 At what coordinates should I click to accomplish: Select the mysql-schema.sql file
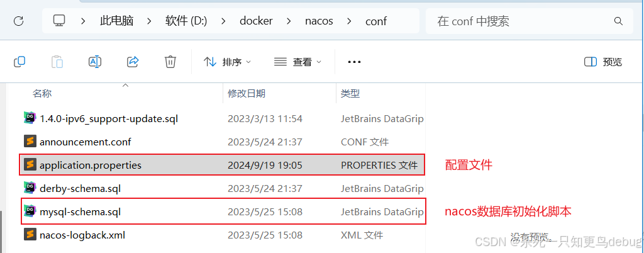pos(223,212)
